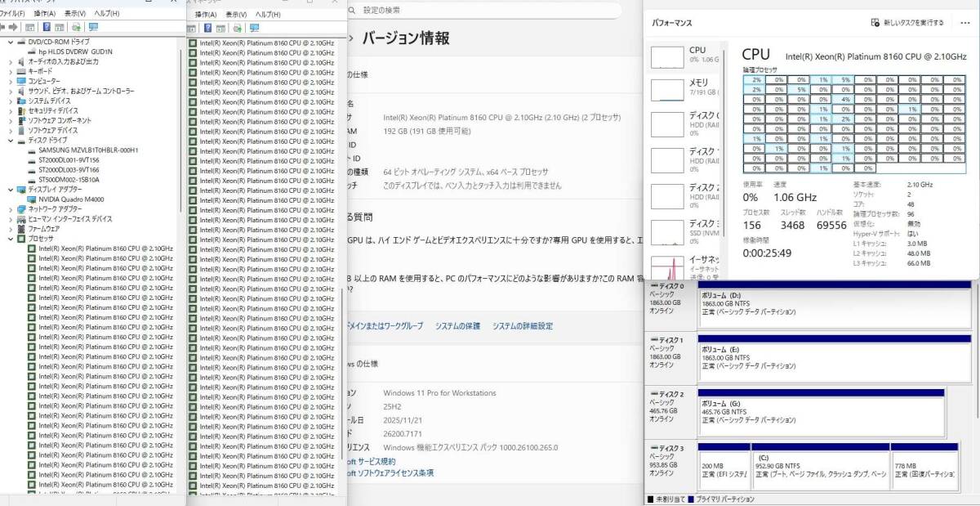Click the monitor icon beside コンピューター
This screenshot has width=980, height=506.
pos(21,81)
